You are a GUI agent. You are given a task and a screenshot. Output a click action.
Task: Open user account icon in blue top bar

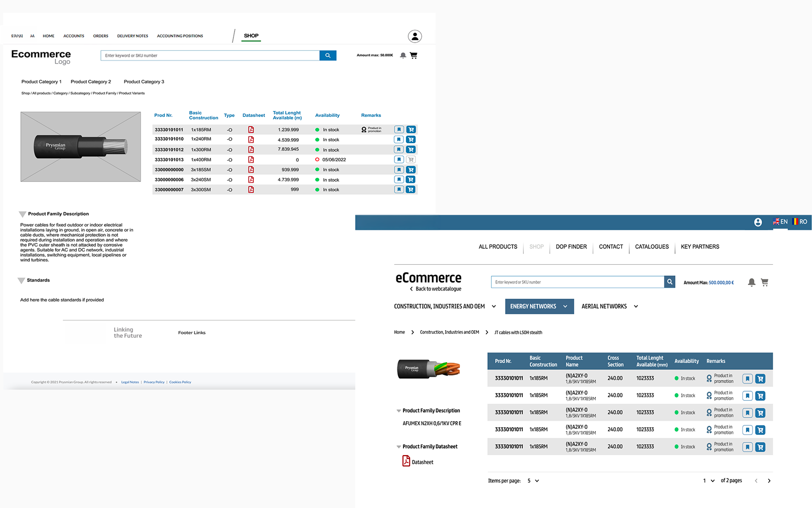click(x=758, y=222)
